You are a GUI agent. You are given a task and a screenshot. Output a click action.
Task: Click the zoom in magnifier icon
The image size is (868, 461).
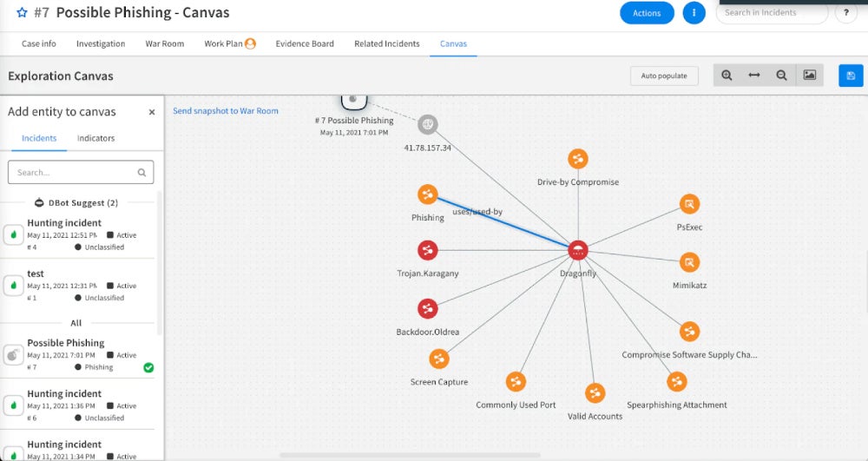click(727, 76)
